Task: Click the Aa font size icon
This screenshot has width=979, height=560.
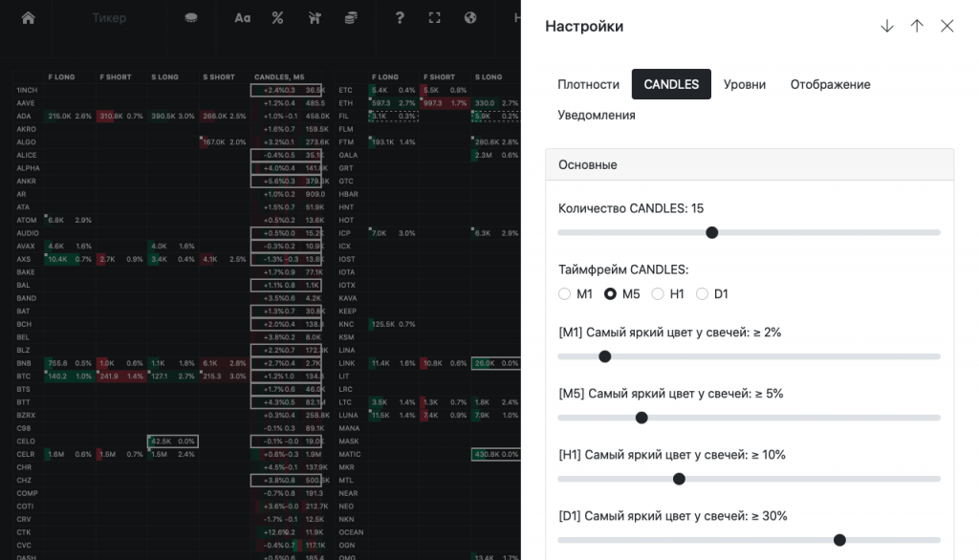Action: pos(243,18)
